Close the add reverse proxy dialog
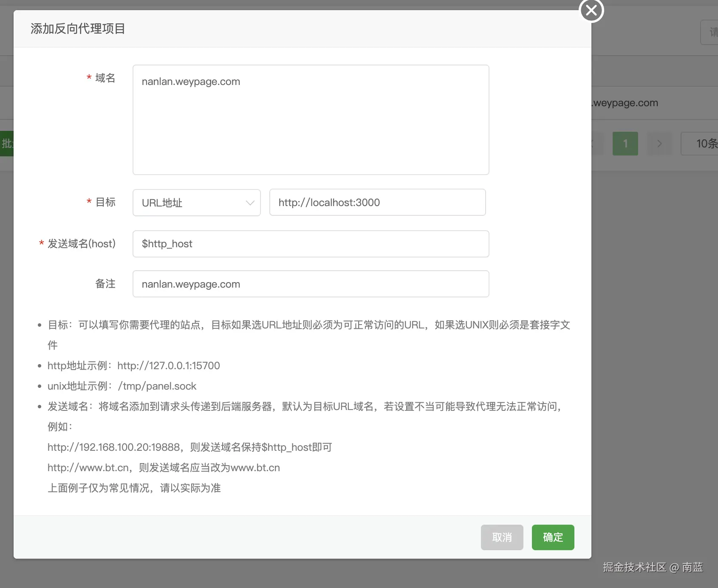The image size is (718, 588). pos(591,11)
